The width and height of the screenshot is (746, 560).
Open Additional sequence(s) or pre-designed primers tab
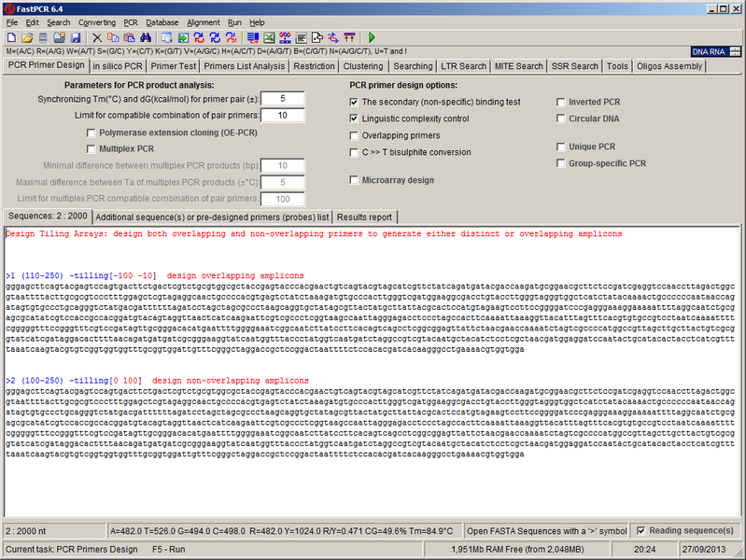pyautogui.click(x=212, y=217)
